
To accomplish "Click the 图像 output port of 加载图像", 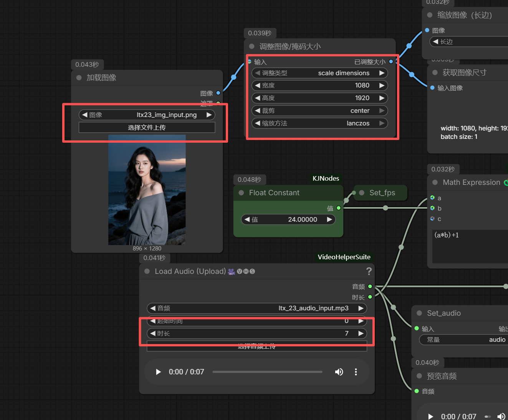I will (218, 93).
